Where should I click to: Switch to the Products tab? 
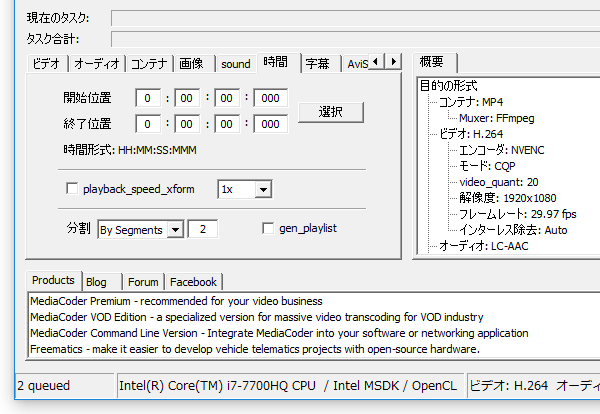[x=53, y=280]
